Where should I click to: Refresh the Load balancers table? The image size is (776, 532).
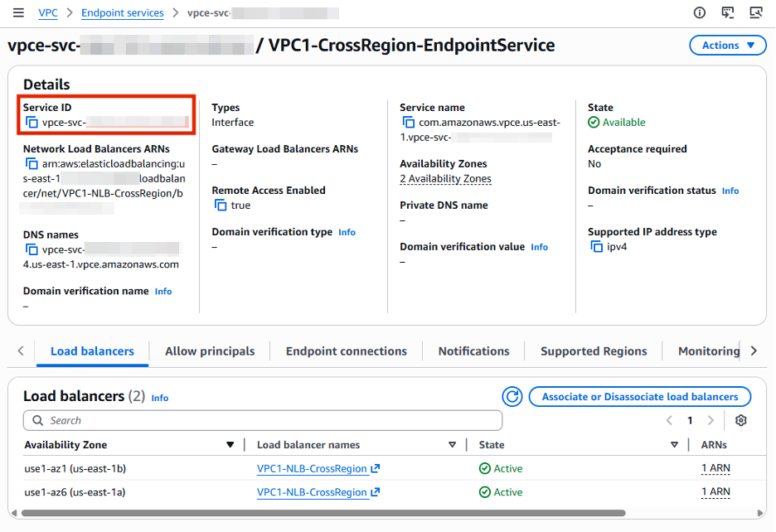pyautogui.click(x=512, y=396)
